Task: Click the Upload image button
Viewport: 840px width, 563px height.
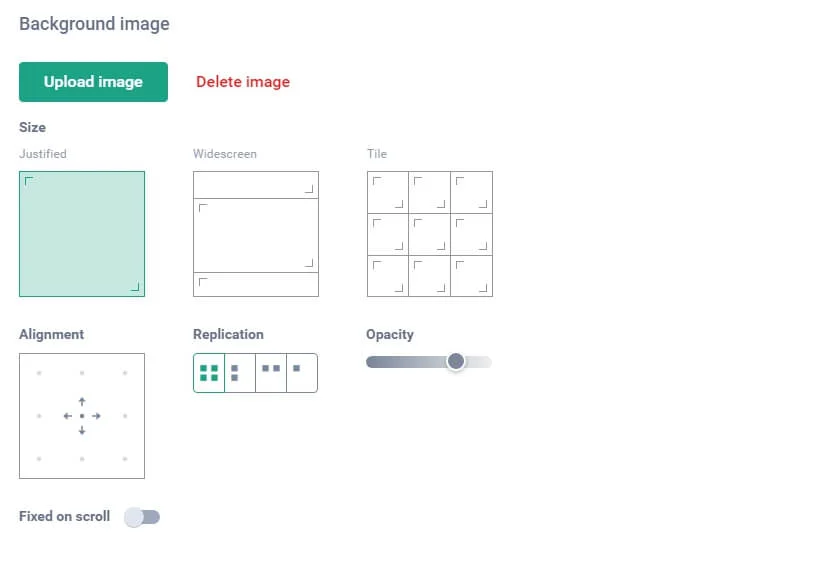Action: 93,82
